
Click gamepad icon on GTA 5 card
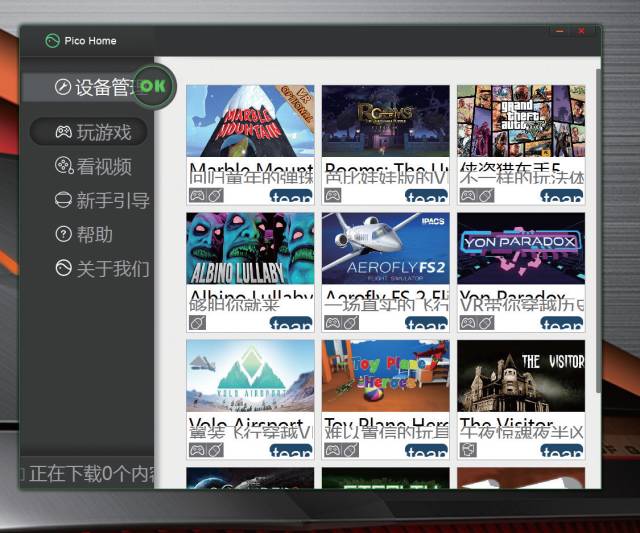coord(469,196)
